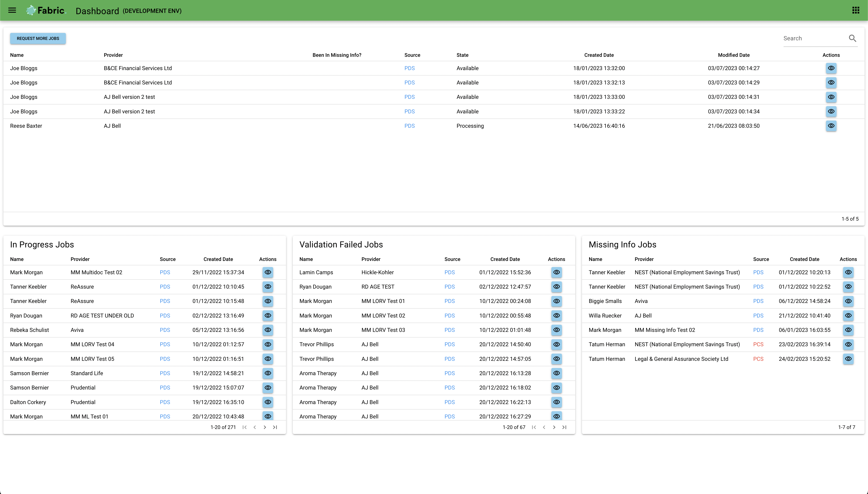The width and height of the screenshot is (868, 494).
Task: Click Provider header in Validation Failed Jobs
Action: coord(371,259)
